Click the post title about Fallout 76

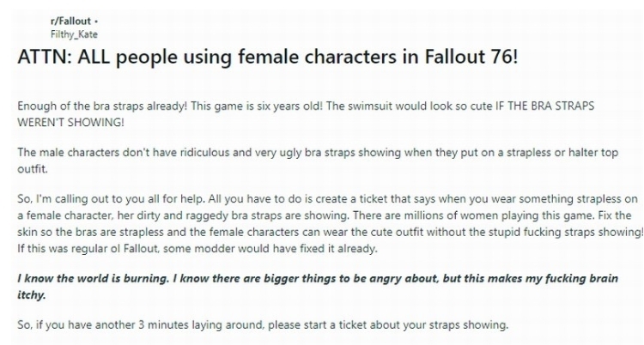[267, 57]
